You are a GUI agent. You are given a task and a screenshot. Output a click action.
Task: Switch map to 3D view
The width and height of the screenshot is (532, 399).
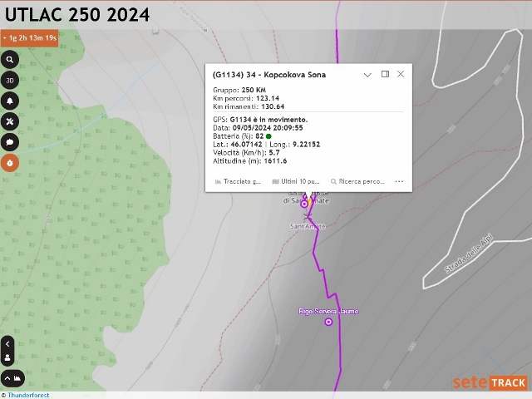point(10,81)
